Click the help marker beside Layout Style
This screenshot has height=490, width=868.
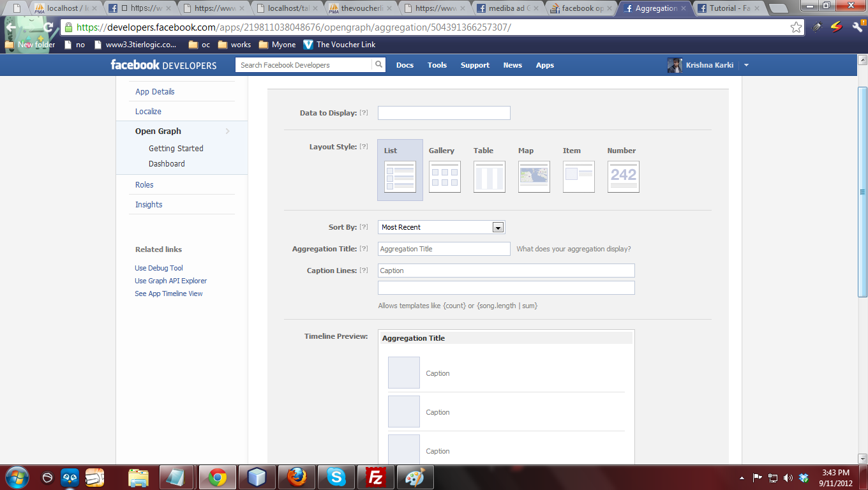[x=364, y=147]
